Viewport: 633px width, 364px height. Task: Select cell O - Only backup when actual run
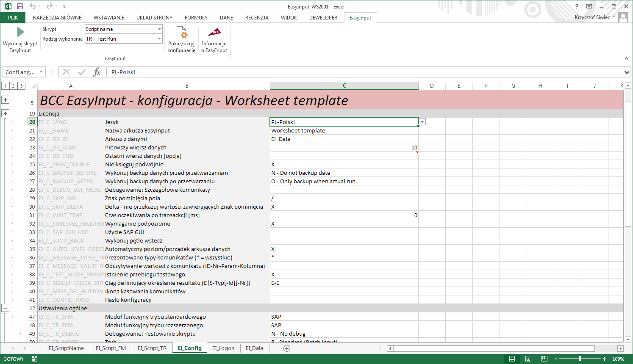[344, 181]
